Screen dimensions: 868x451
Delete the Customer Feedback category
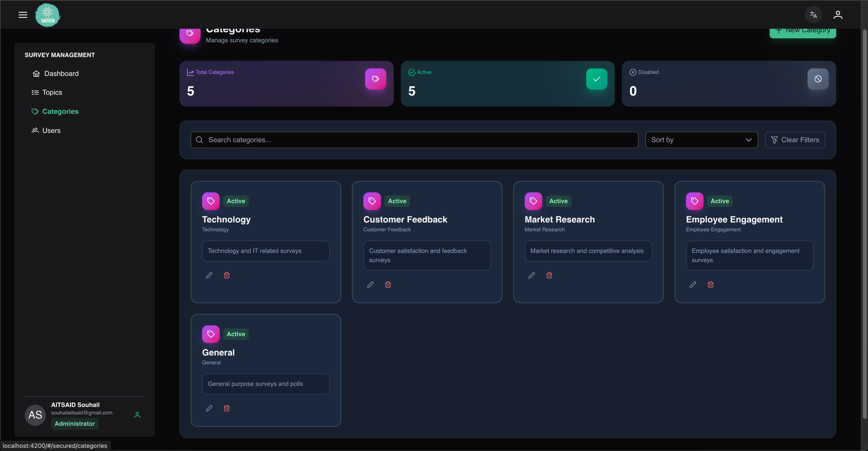pyautogui.click(x=388, y=285)
